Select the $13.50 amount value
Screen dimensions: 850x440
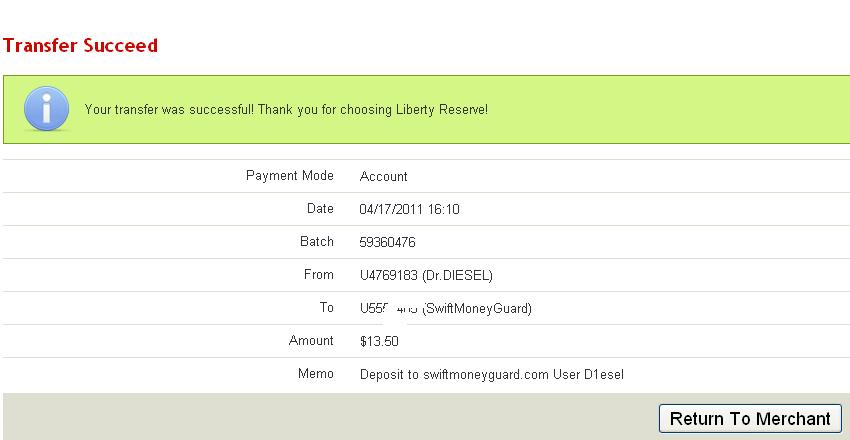[379, 342]
